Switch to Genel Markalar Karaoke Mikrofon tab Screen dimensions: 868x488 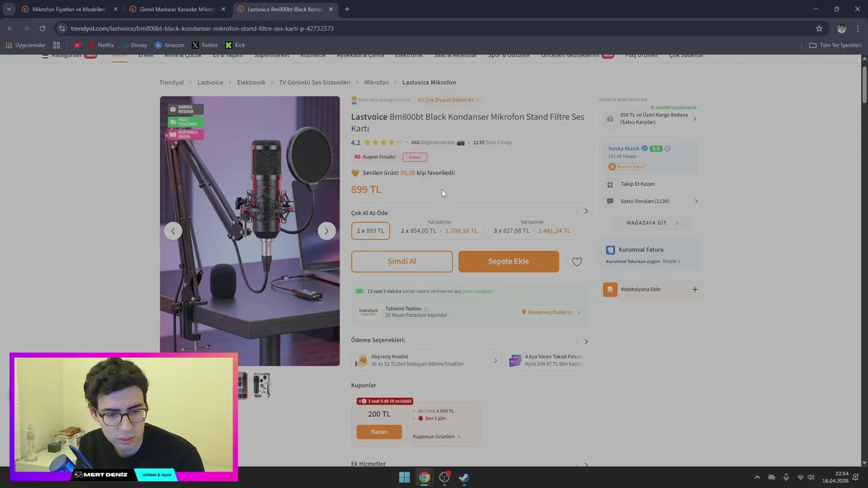176,9
